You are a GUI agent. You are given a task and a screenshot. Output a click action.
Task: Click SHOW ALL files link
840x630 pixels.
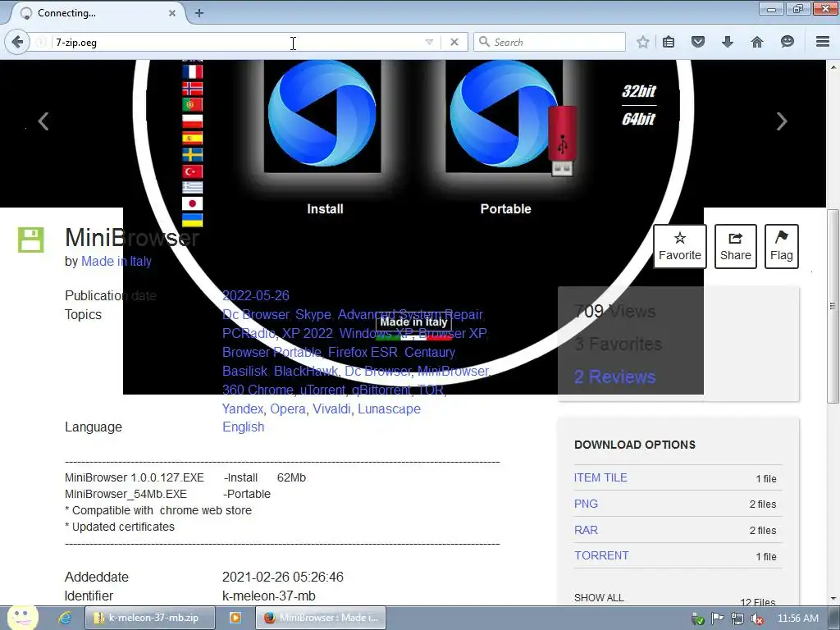[x=599, y=598]
